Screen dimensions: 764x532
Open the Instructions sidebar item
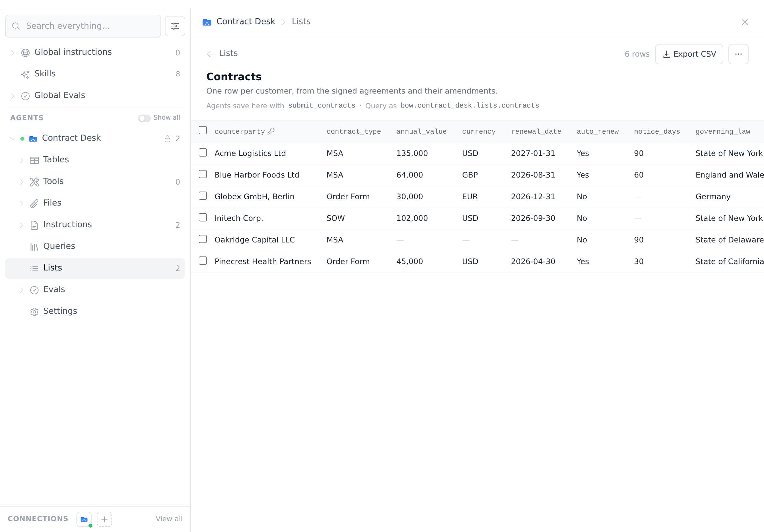tap(95, 225)
